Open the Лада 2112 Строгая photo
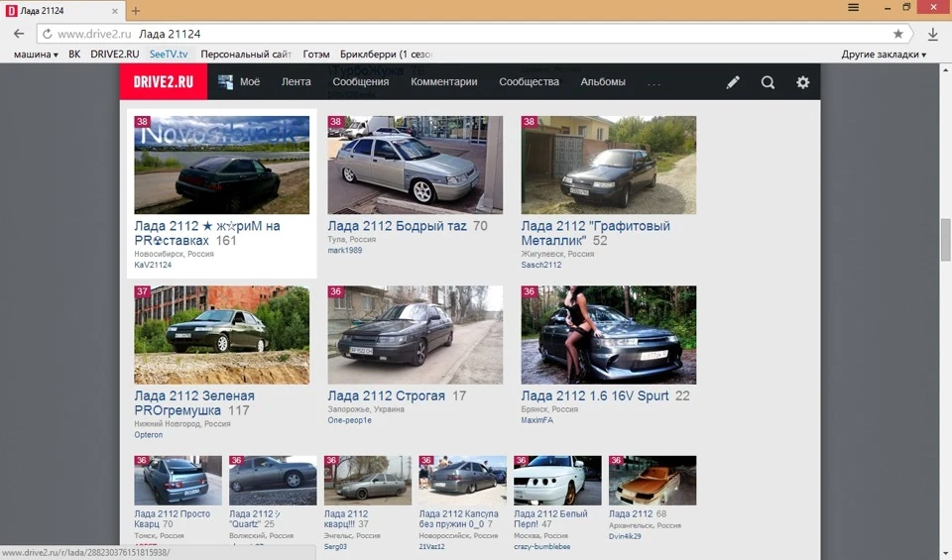 point(416,335)
